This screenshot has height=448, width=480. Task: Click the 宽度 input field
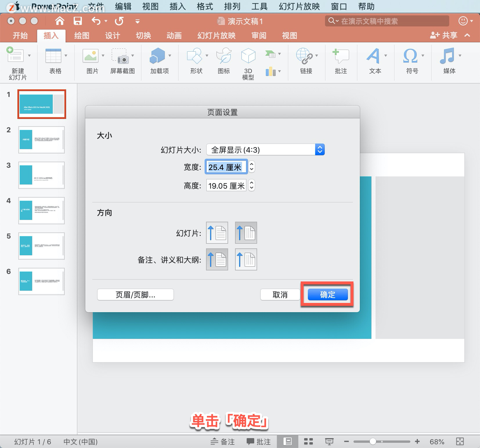pyautogui.click(x=226, y=167)
